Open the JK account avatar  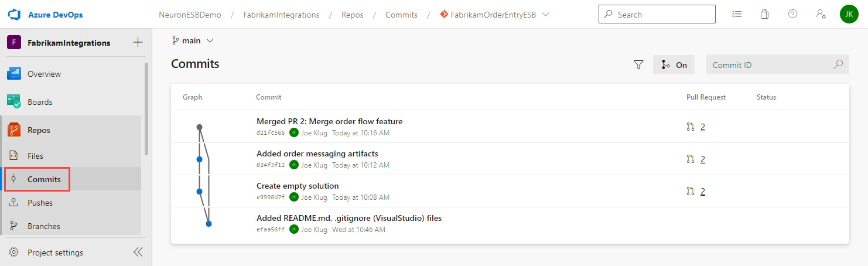(x=849, y=15)
